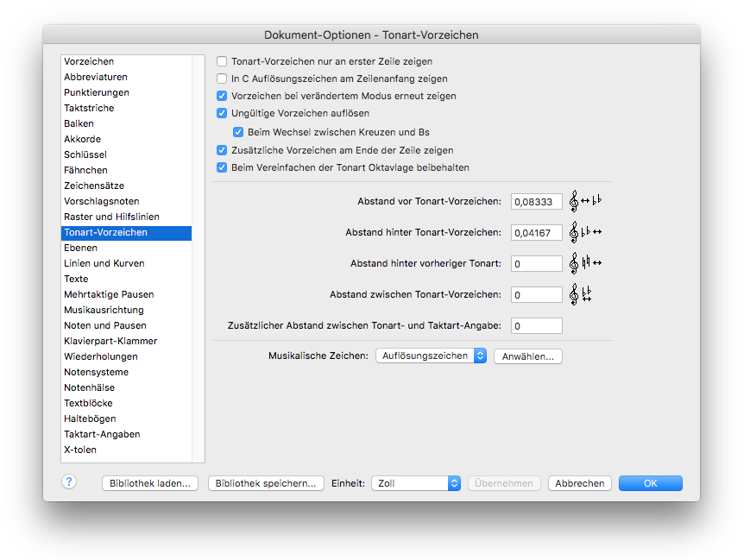
Task: Open the Einheit Zoll dropdown
Action: [416, 483]
